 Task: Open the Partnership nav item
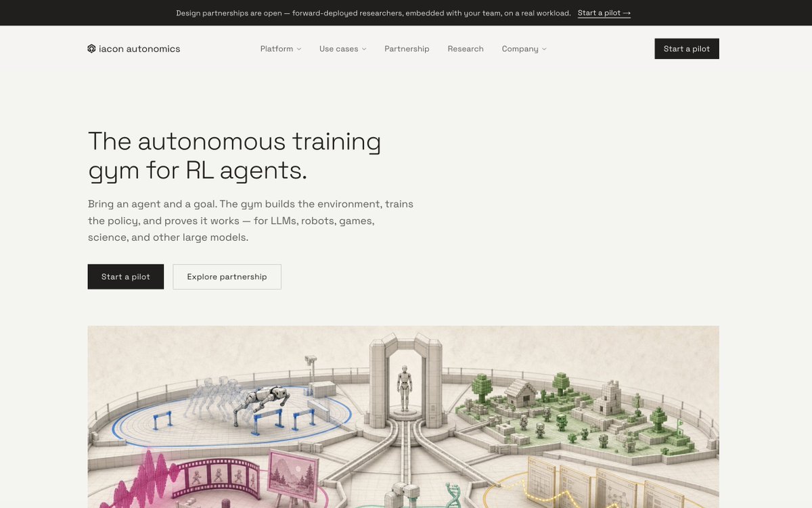coord(407,49)
